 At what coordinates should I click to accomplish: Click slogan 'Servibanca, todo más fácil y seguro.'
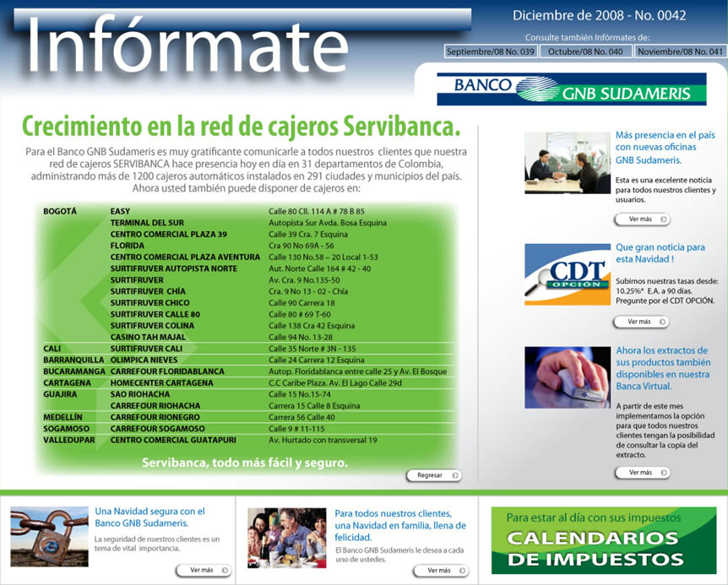pyautogui.click(x=245, y=463)
